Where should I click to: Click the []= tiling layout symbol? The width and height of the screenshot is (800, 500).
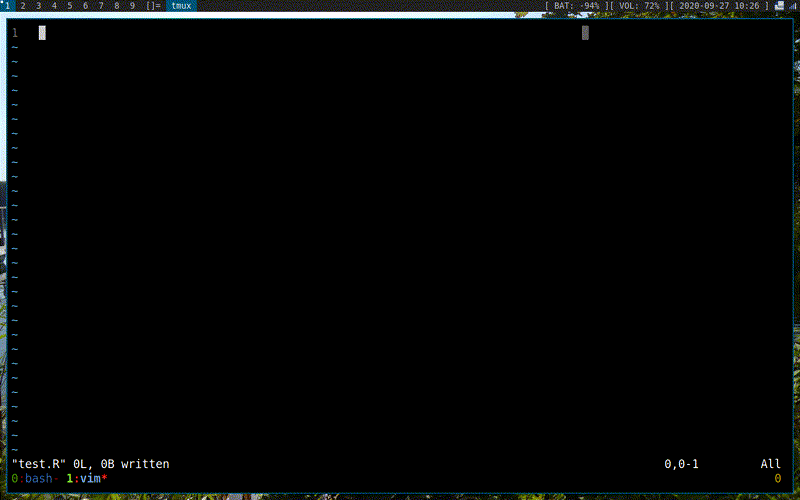coord(153,6)
